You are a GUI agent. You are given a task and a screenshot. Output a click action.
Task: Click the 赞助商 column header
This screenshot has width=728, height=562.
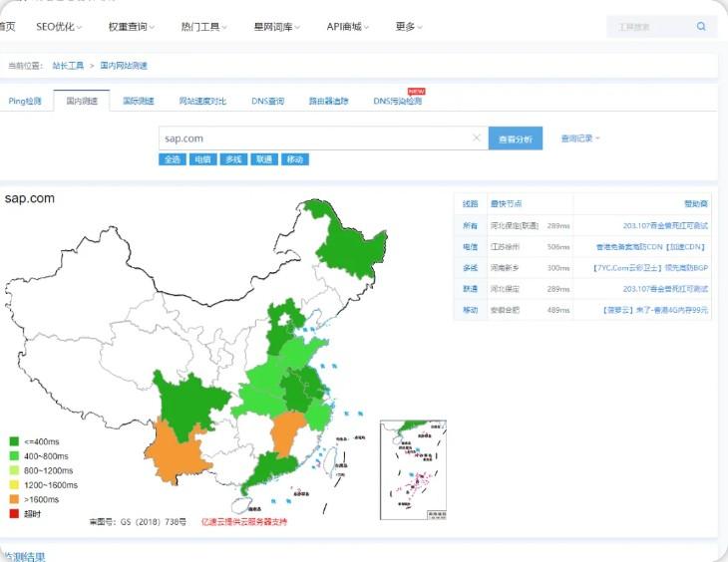click(696, 203)
